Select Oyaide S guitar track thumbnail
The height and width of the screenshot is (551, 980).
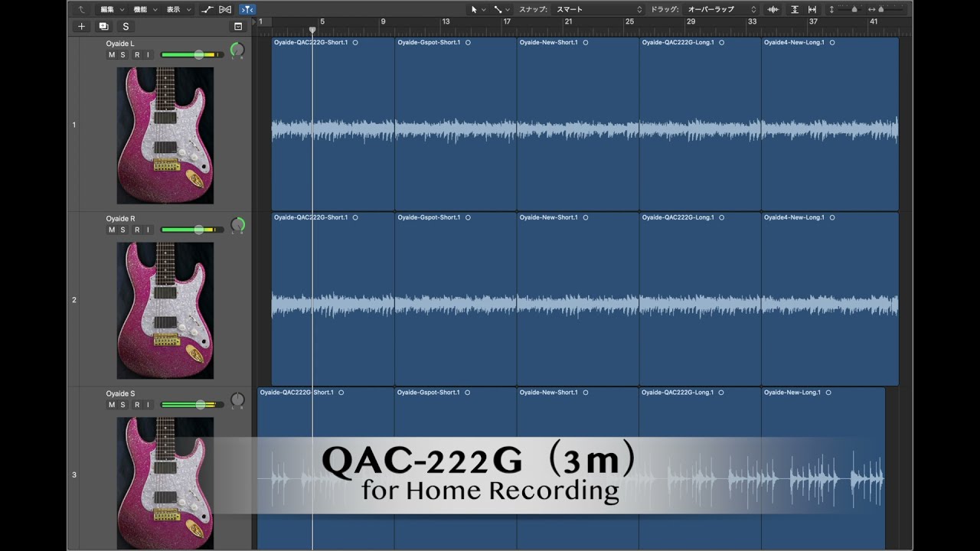(165, 483)
